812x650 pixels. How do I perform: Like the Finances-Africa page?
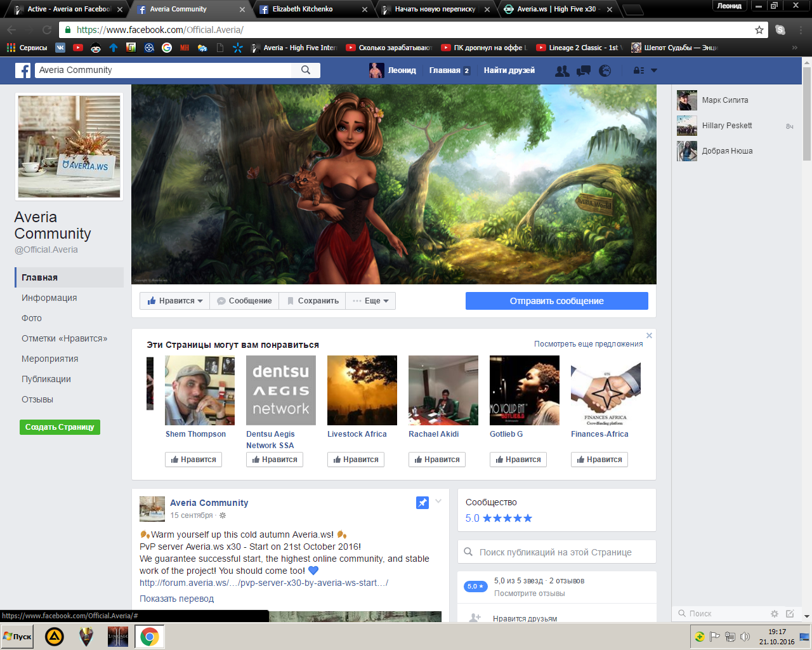(x=599, y=460)
